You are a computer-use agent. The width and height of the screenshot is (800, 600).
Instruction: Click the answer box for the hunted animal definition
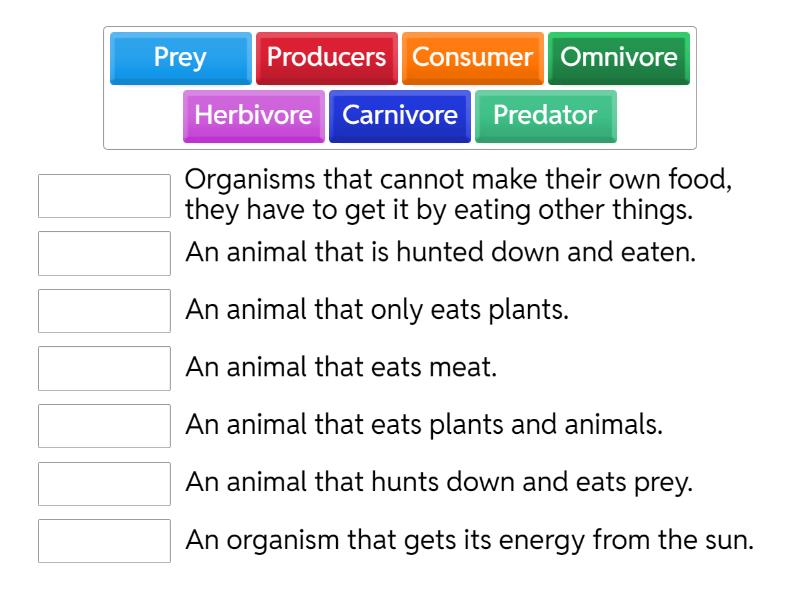(x=105, y=253)
